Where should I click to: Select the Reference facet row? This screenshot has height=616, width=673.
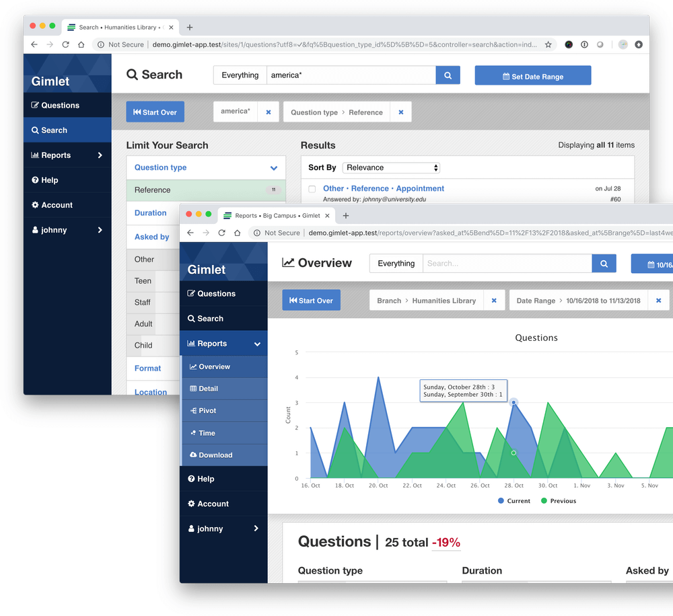point(206,190)
